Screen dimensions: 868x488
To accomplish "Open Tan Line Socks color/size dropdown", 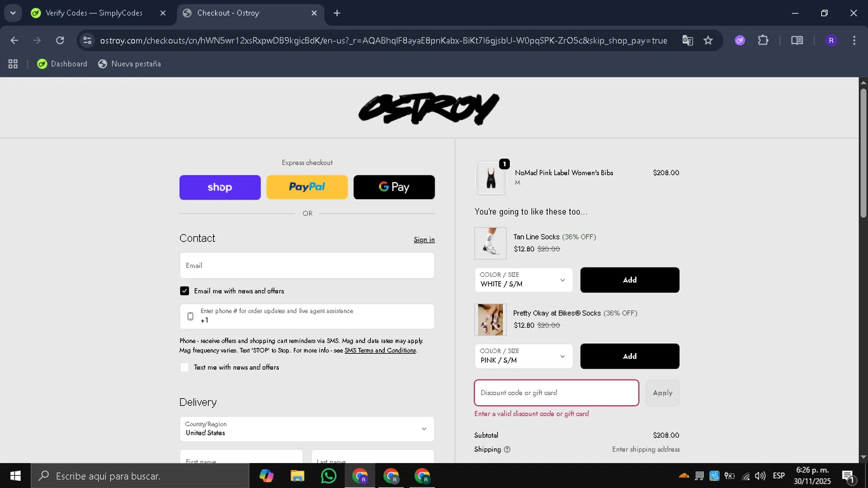I will [x=524, y=280].
